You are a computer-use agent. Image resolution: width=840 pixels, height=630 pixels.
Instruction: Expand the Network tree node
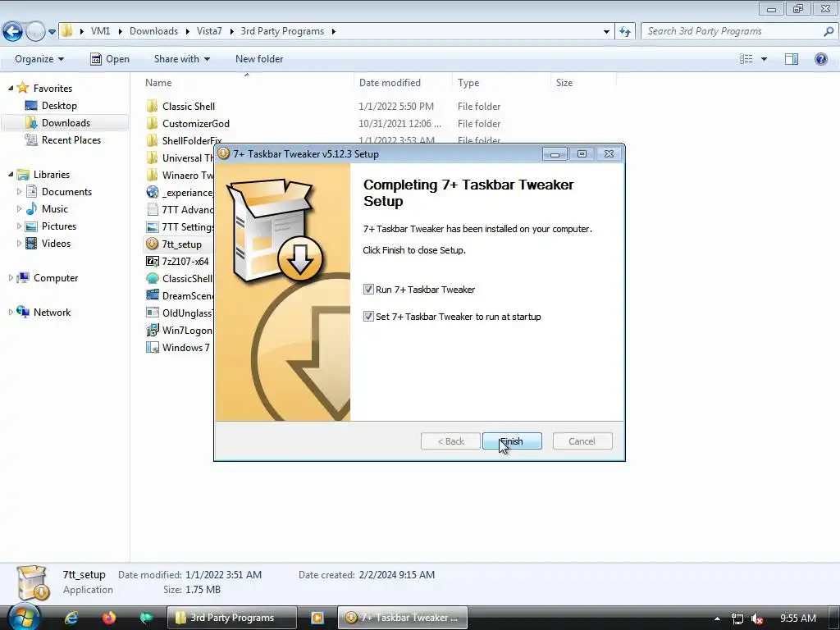point(11,312)
